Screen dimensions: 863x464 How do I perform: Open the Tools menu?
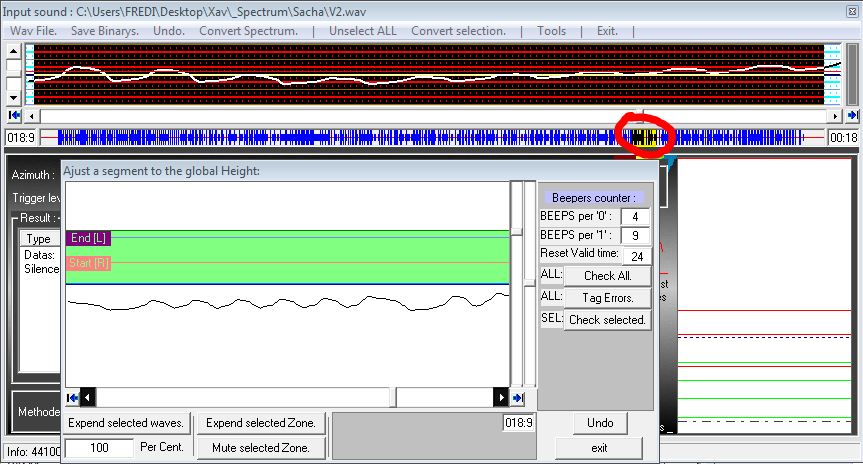[551, 31]
